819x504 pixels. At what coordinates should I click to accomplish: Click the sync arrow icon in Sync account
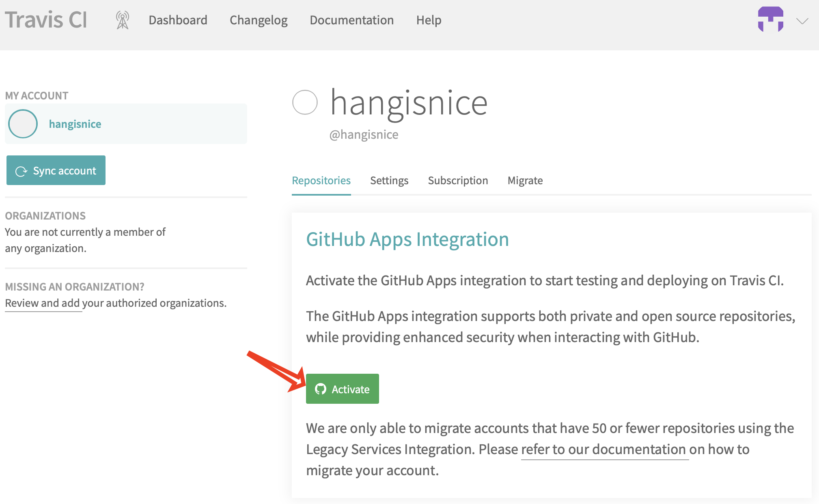point(21,171)
